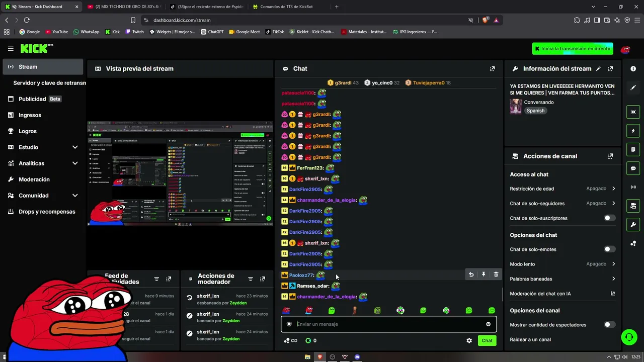Toggle Chat de solo-emotes switch
Viewport: 644px width, 362px height.
[609, 249]
